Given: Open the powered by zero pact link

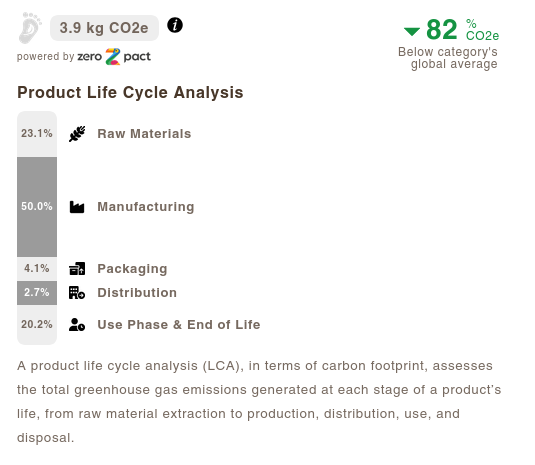Looking at the screenshot, I should (x=84, y=57).
